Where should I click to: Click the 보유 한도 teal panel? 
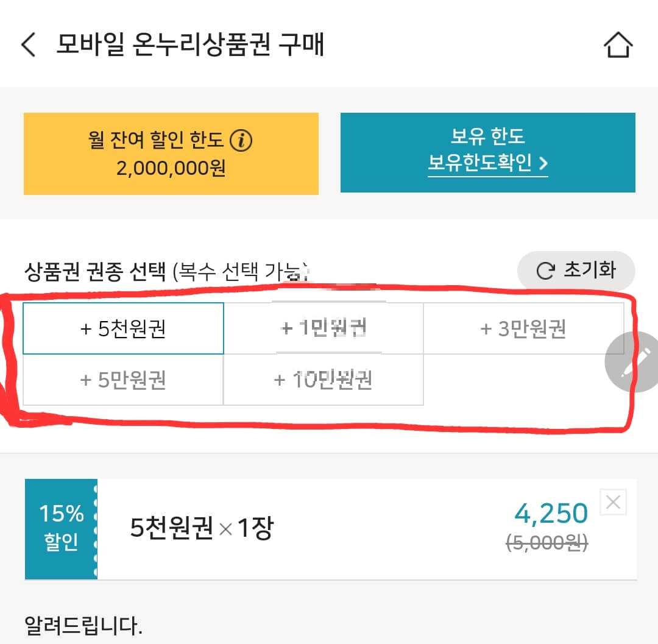click(489, 152)
